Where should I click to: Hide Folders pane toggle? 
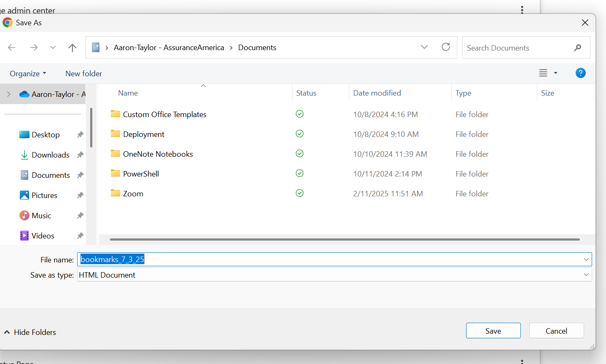click(x=30, y=332)
